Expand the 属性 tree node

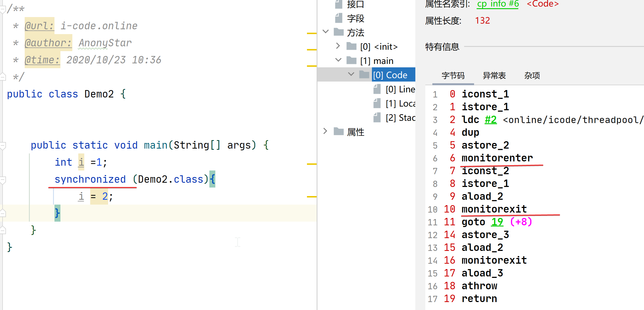pos(325,131)
